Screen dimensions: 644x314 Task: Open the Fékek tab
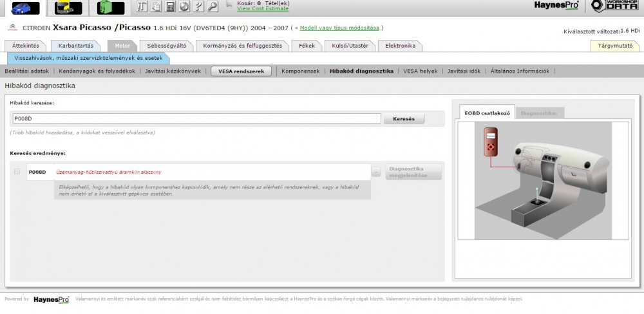pos(307,46)
